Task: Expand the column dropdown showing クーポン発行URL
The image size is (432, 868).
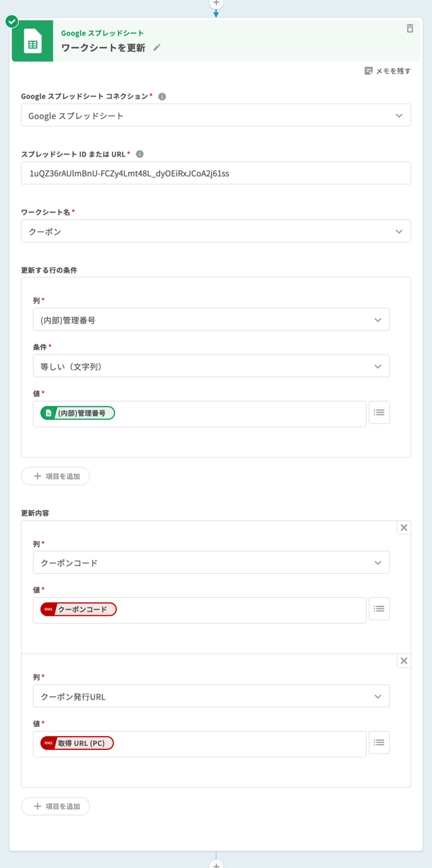Action: pyautogui.click(x=211, y=696)
